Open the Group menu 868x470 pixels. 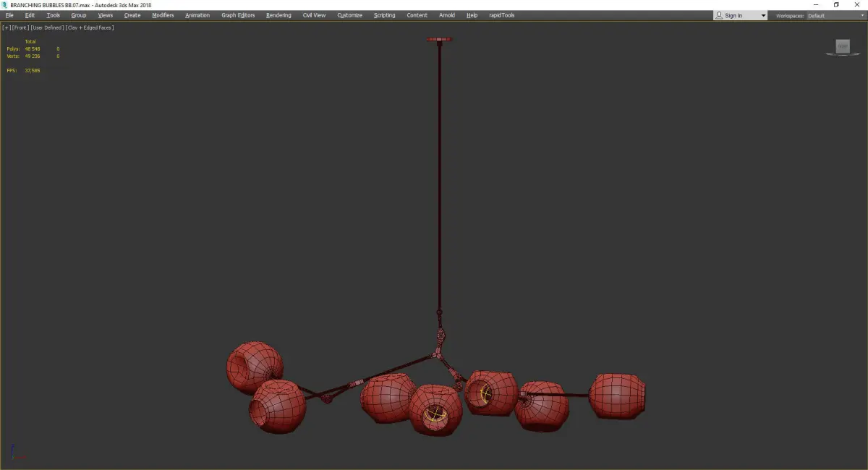(x=78, y=15)
